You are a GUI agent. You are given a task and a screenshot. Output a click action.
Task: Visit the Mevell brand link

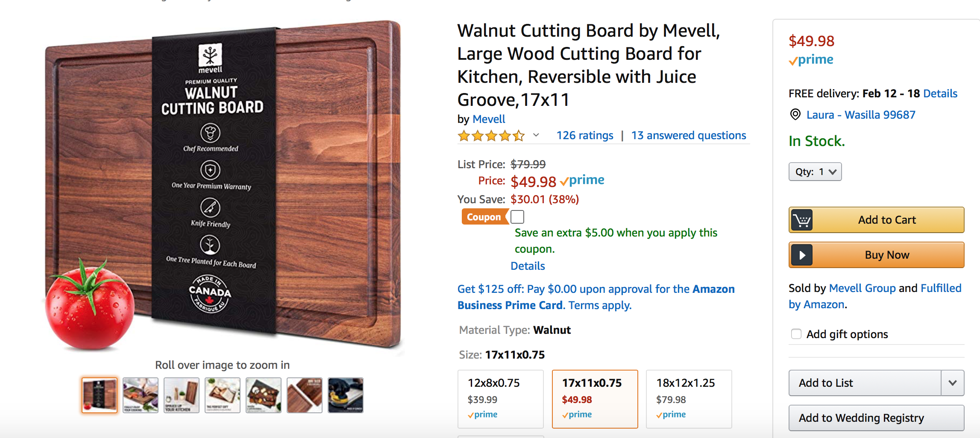(x=489, y=119)
